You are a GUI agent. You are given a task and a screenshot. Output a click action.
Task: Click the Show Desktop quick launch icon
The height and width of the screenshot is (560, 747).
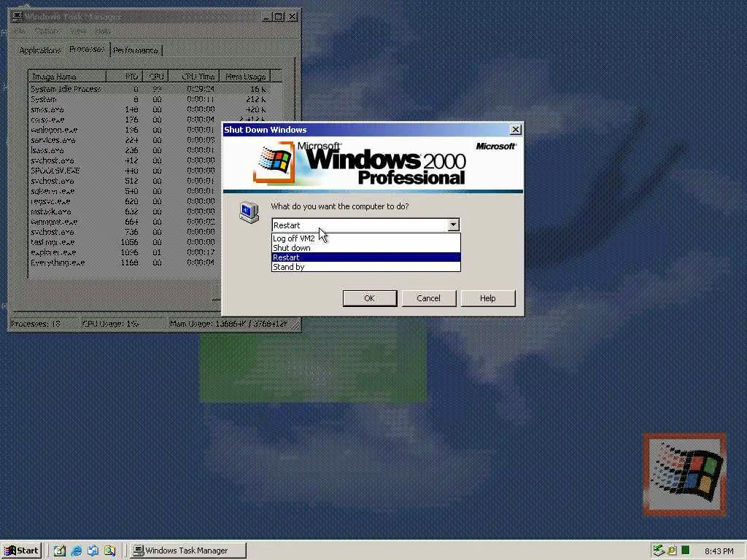[x=60, y=551]
